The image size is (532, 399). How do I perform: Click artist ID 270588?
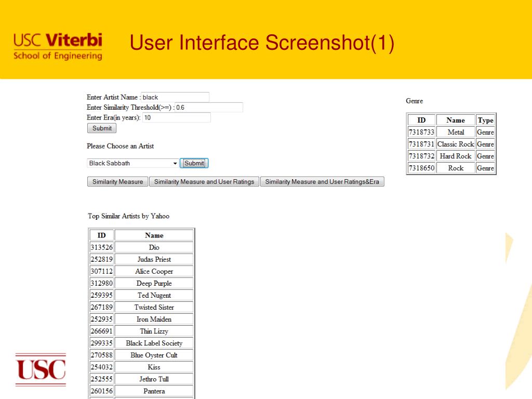tap(101, 355)
